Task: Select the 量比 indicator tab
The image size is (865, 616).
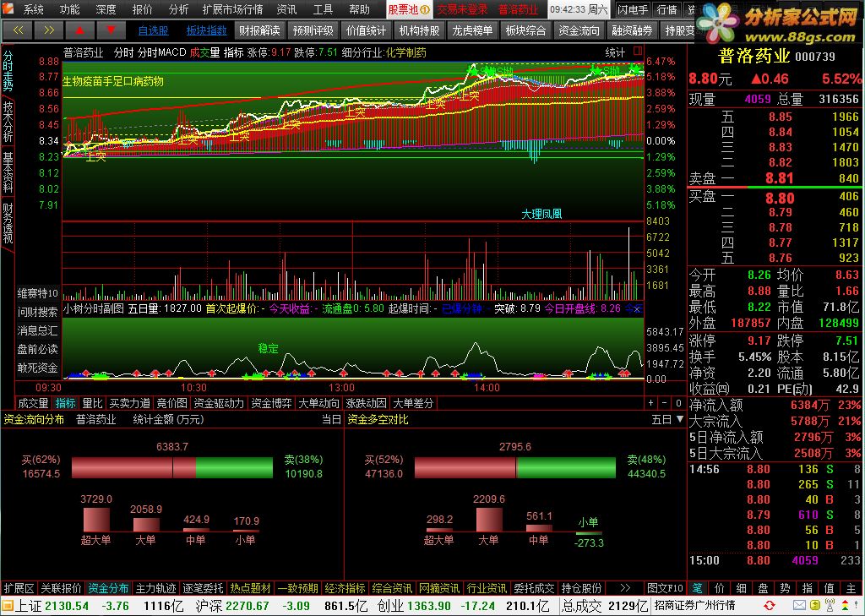Action: [93, 404]
